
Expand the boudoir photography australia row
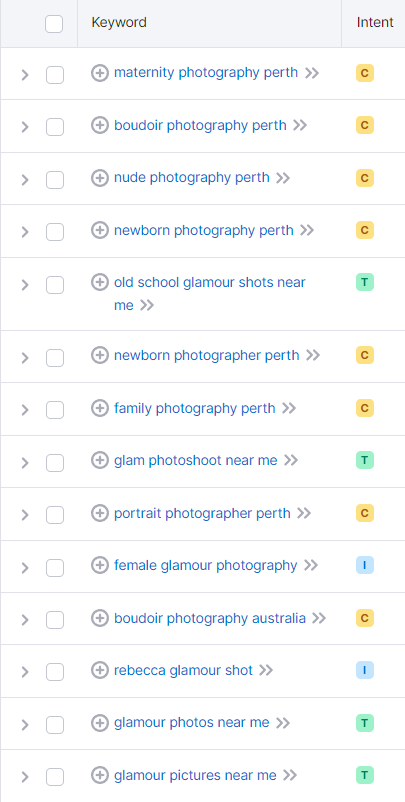(25, 620)
